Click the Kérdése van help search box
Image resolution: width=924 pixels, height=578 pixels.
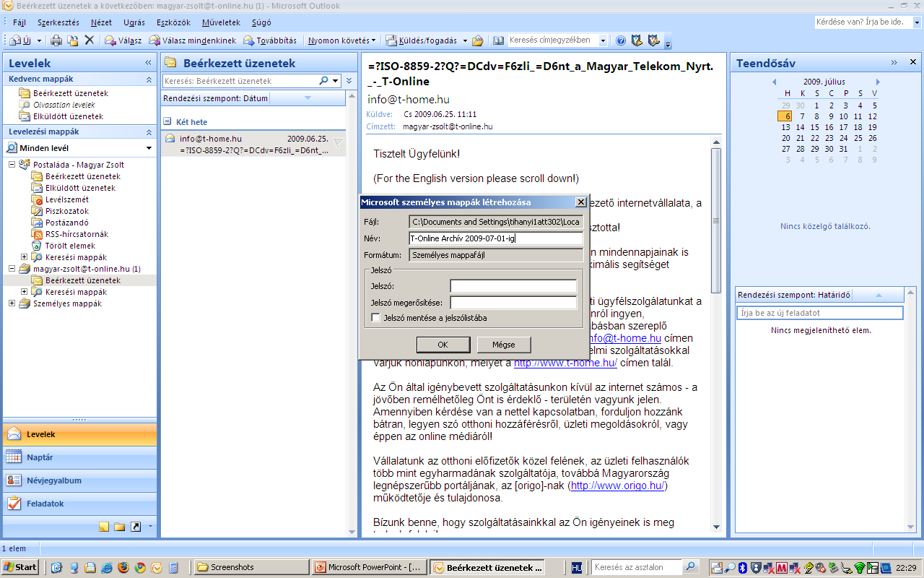(x=863, y=22)
